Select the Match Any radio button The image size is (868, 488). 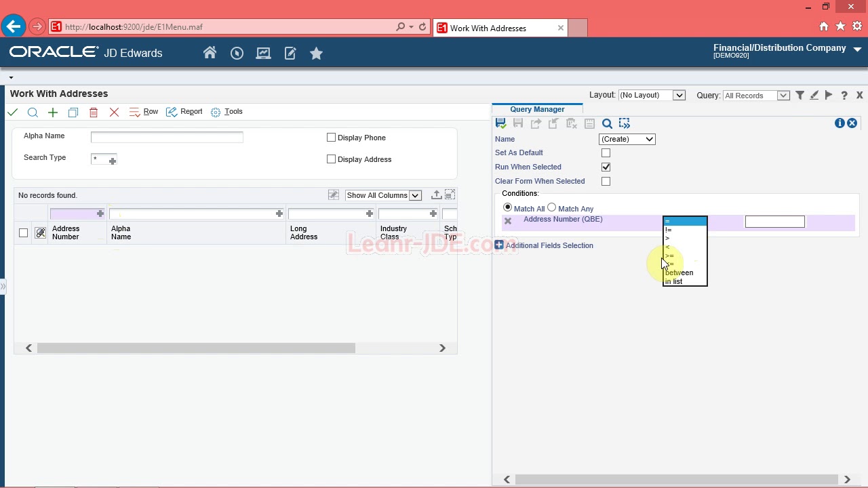[551, 207]
